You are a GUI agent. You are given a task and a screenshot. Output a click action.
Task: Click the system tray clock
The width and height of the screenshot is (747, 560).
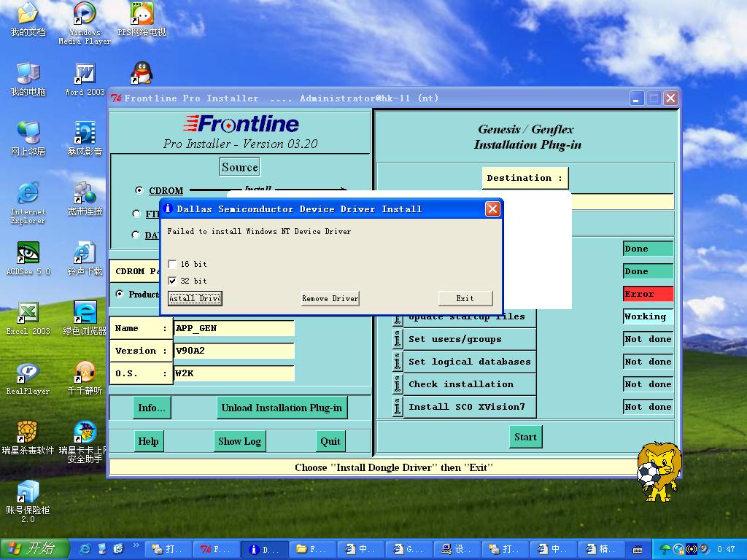pyautogui.click(x=726, y=550)
